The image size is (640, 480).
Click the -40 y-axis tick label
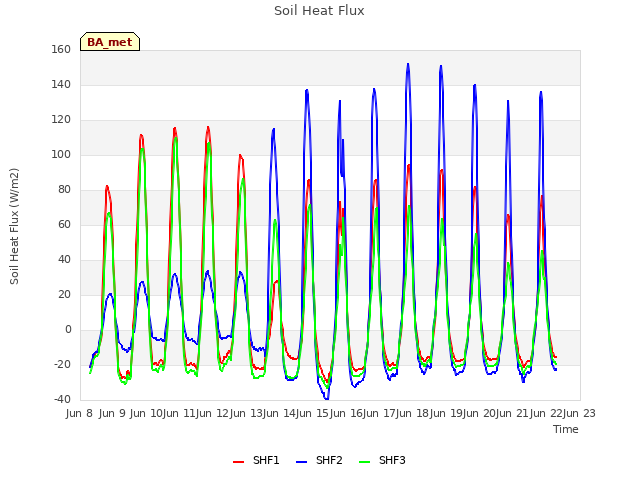tap(62, 399)
